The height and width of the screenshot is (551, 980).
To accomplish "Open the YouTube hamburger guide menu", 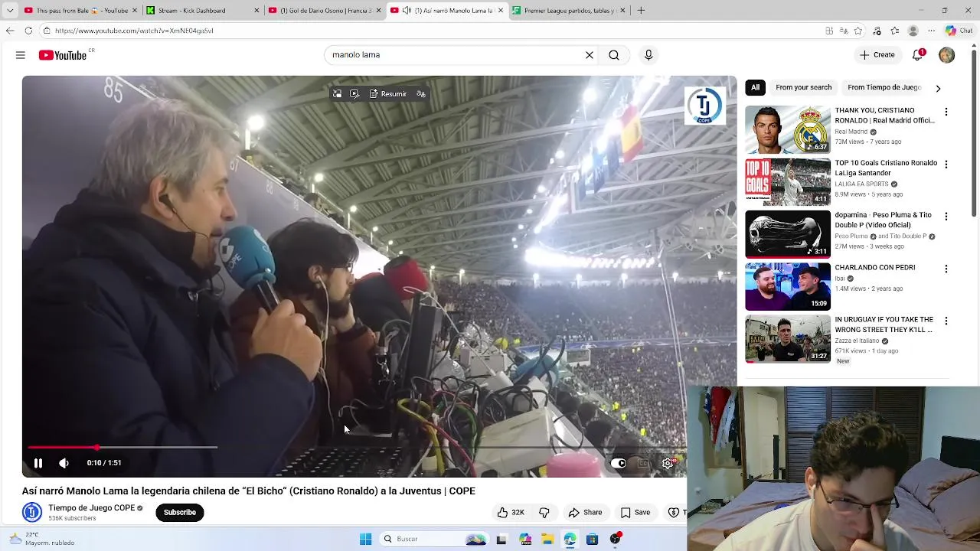I will click(x=21, y=55).
